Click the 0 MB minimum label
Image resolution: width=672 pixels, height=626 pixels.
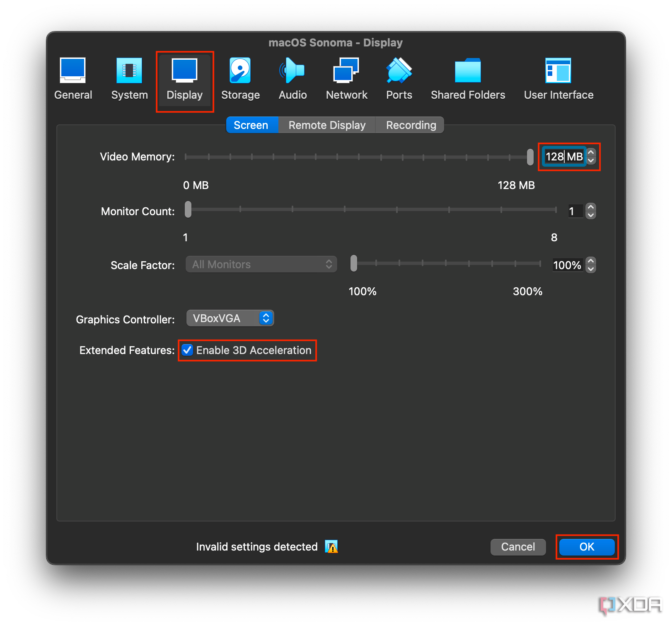[196, 185]
